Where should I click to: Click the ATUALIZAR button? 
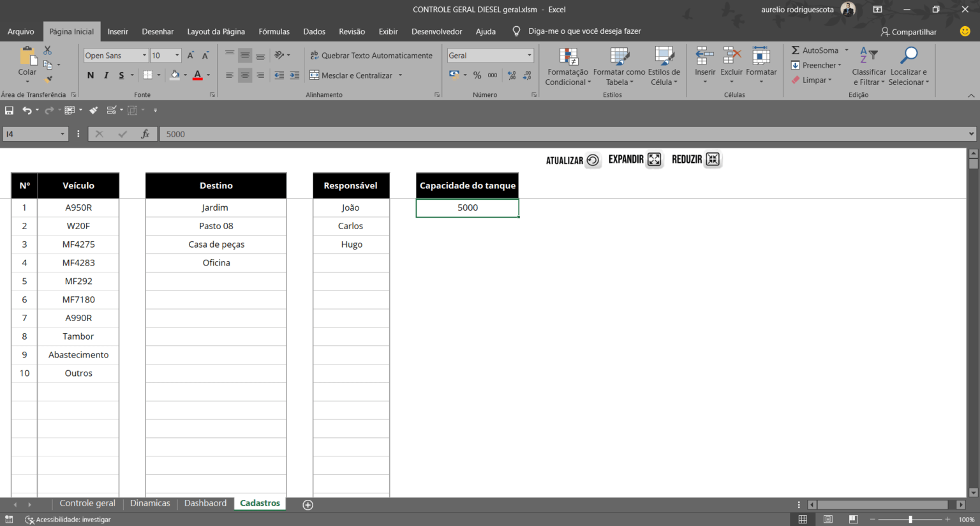coord(573,160)
